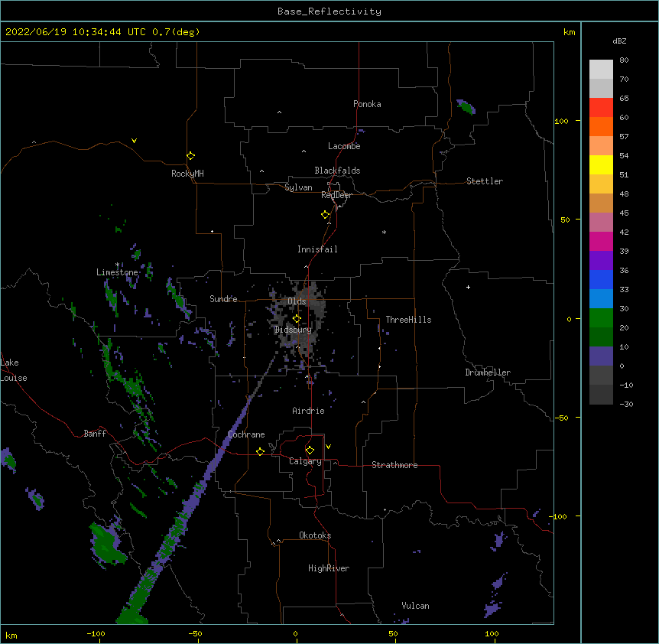Click the Lacombe town label
Viewport: 659px width, 644px height.
click(x=344, y=146)
